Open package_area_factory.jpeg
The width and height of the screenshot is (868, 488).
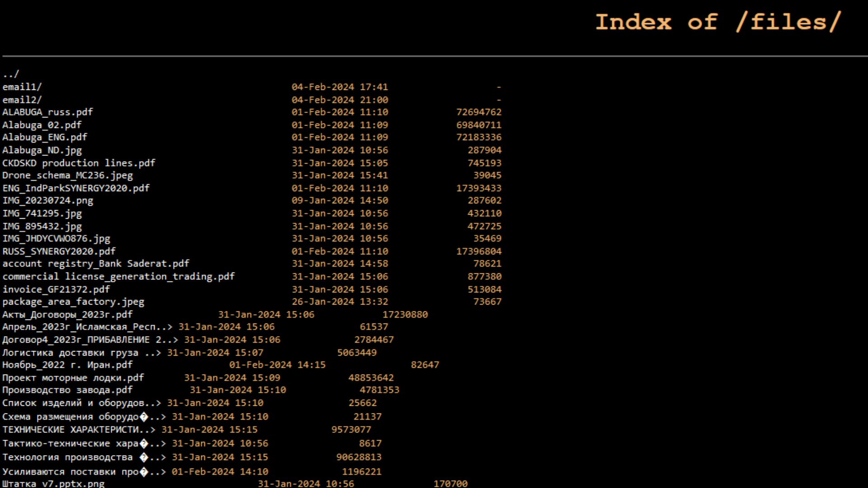click(73, 301)
